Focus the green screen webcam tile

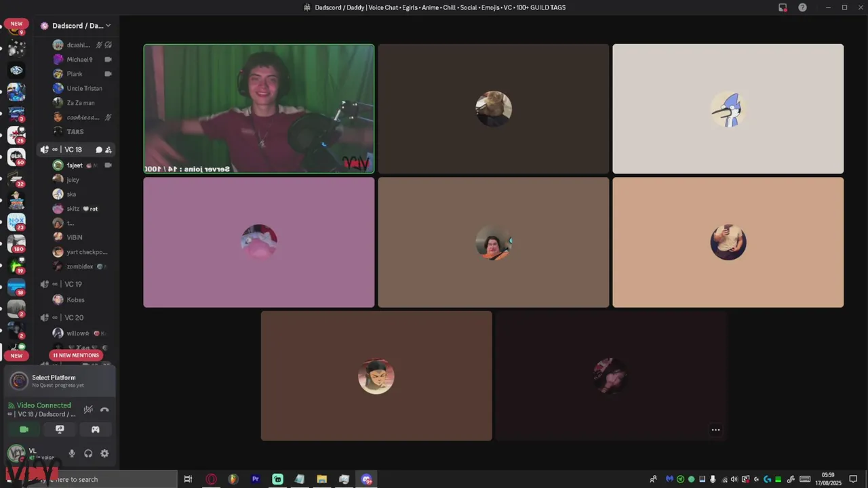[258, 108]
